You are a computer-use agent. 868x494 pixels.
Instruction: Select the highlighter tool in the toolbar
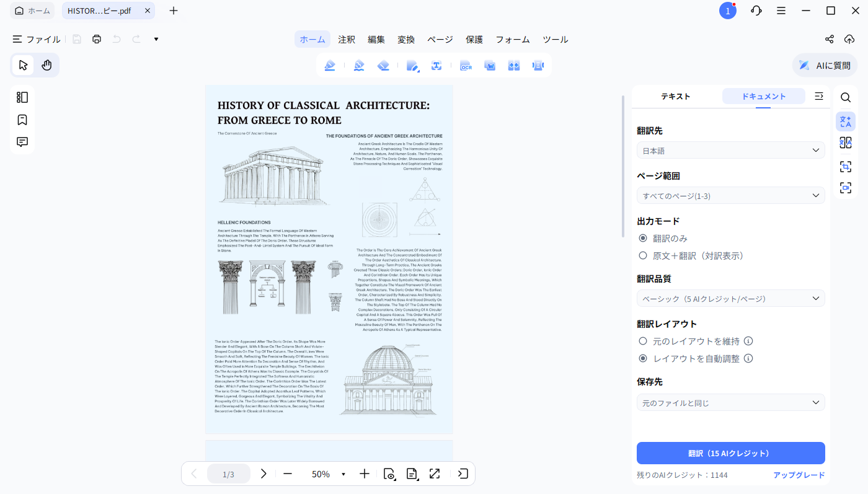(x=330, y=66)
